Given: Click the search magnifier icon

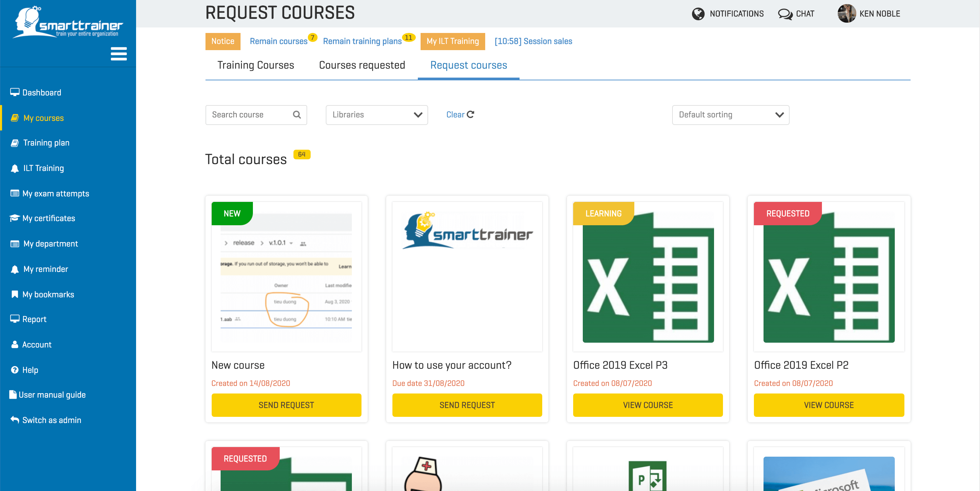Looking at the screenshot, I should pos(297,114).
